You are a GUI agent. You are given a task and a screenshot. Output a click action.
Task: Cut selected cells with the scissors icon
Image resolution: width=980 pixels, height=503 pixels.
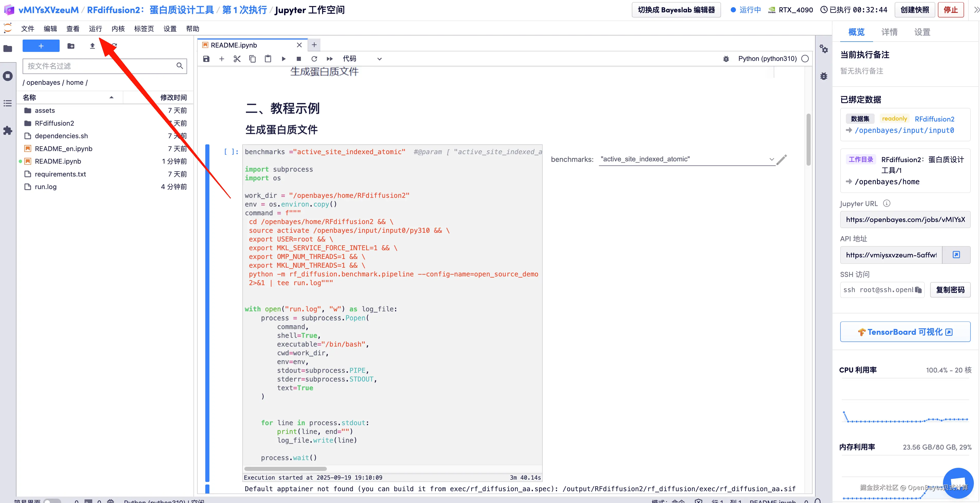click(x=237, y=59)
